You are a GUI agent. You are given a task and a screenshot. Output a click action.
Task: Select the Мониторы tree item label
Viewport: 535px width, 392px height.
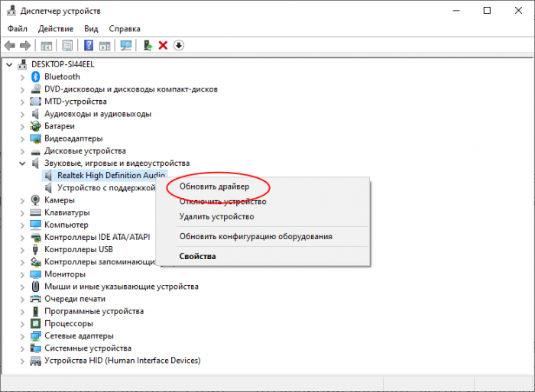[65, 274]
